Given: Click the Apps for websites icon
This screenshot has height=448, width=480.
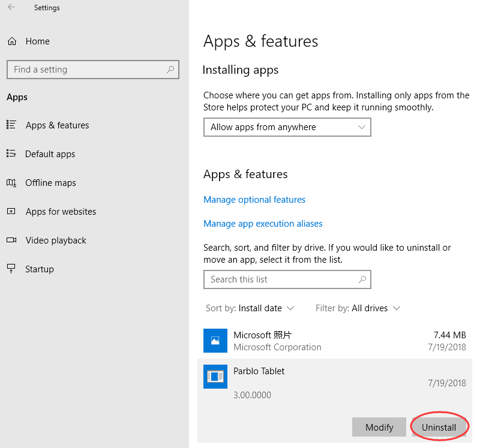Looking at the screenshot, I should coord(11,212).
